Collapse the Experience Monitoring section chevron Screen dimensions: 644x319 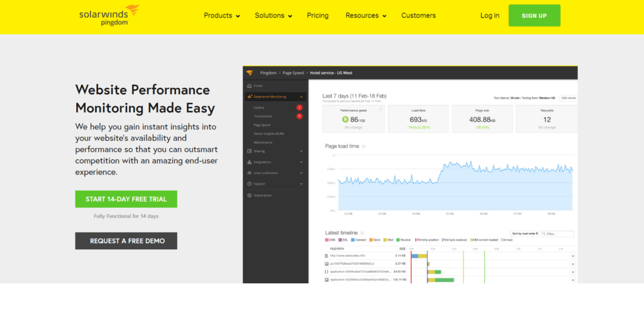[301, 97]
